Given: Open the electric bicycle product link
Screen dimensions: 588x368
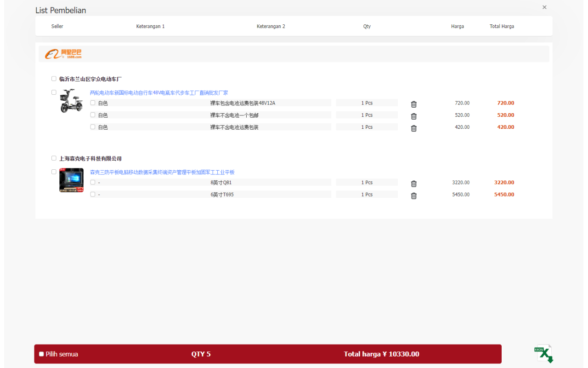Looking at the screenshot, I should [x=159, y=92].
